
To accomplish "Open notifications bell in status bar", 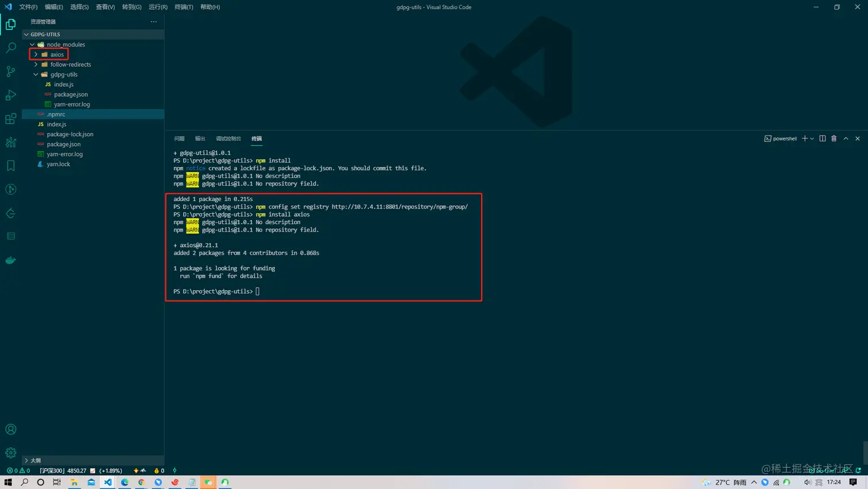I will [858, 471].
